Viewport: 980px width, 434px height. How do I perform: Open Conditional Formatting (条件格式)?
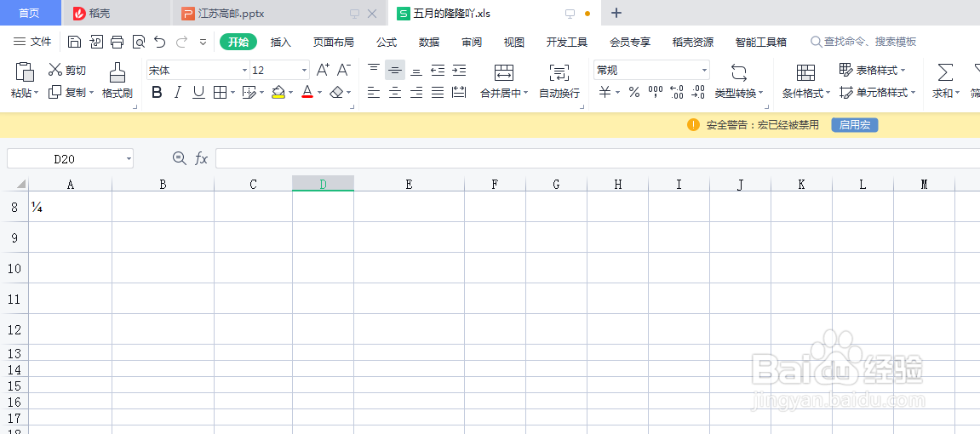[x=806, y=81]
